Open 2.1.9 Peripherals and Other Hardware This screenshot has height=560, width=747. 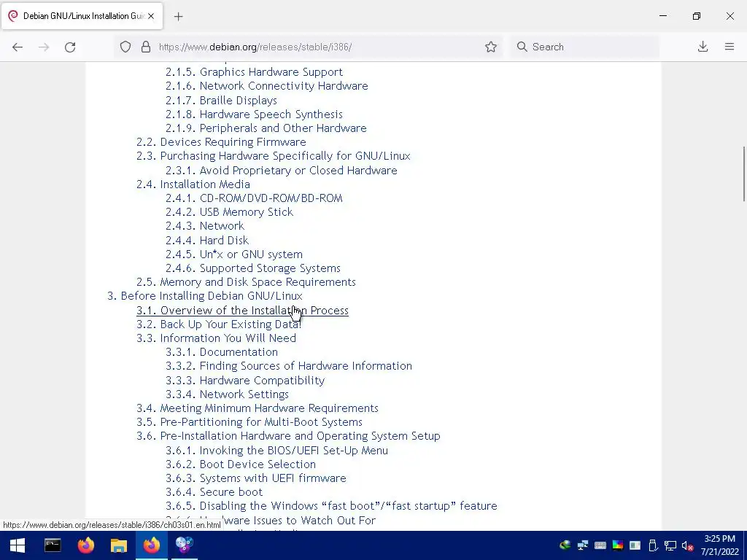point(266,128)
